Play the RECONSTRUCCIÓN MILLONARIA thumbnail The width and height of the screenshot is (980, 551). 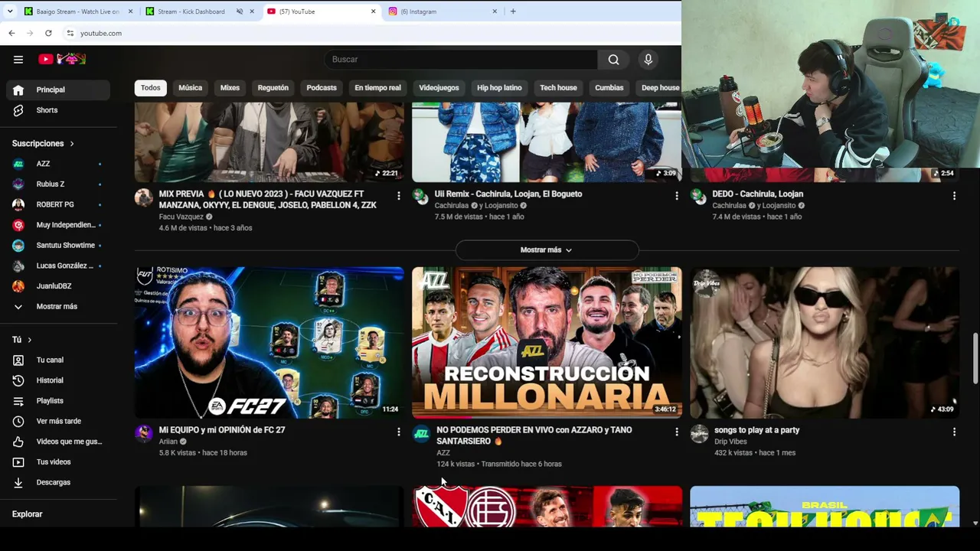[547, 342]
